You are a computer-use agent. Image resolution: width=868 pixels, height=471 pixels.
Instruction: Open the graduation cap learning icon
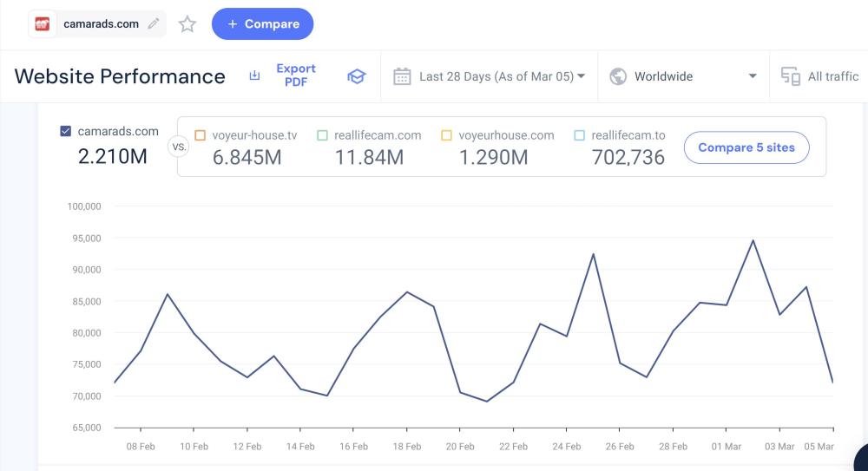point(356,76)
